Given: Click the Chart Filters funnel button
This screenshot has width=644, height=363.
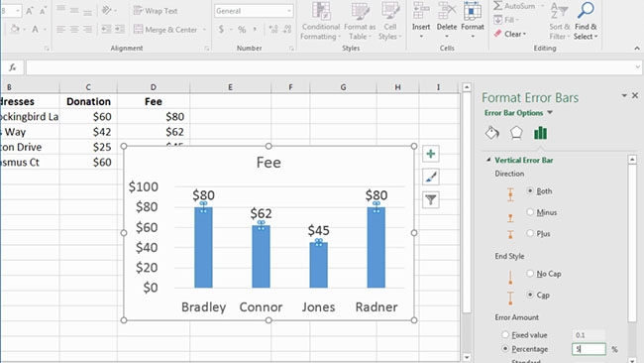Looking at the screenshot, I should pos(431,200).
